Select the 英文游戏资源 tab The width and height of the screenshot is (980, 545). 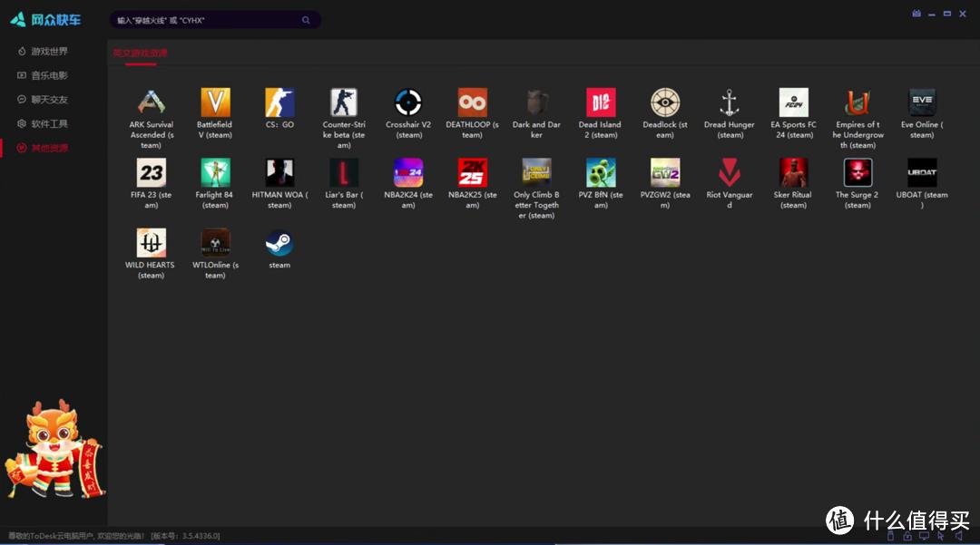(x=140, y=54)
